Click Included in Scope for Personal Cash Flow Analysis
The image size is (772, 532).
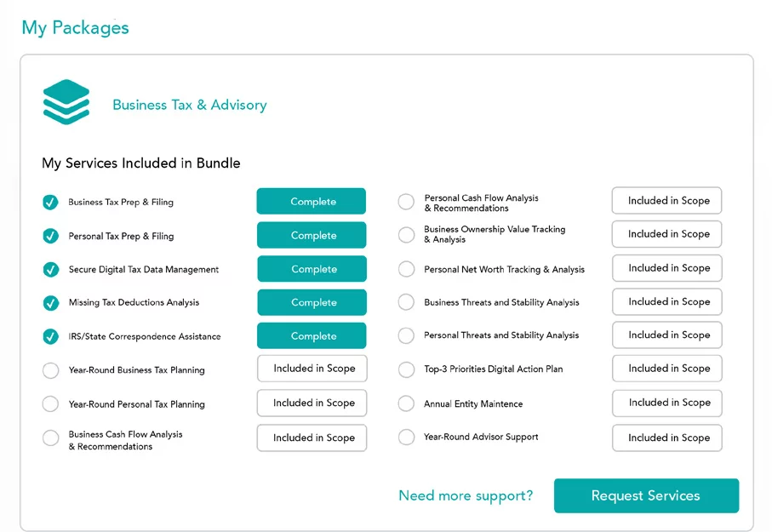[x=666, y=201]
